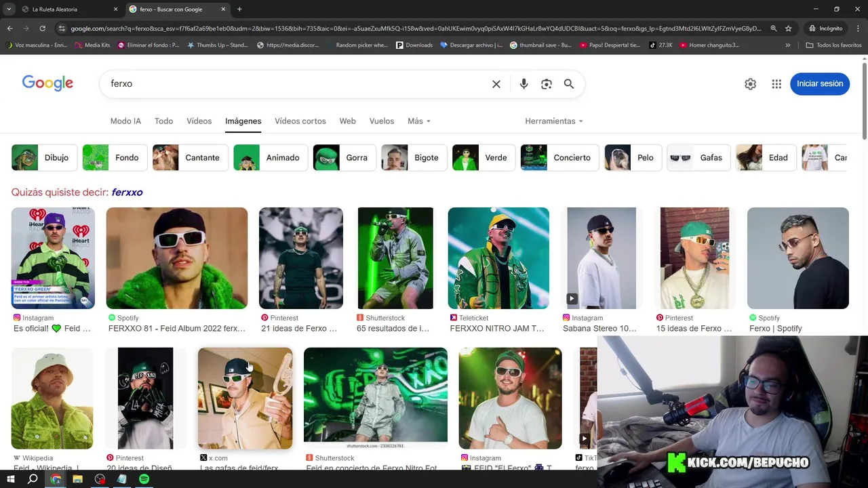
Task: Open the Shutterstock 65 resultados image
Action: (395, 258)
